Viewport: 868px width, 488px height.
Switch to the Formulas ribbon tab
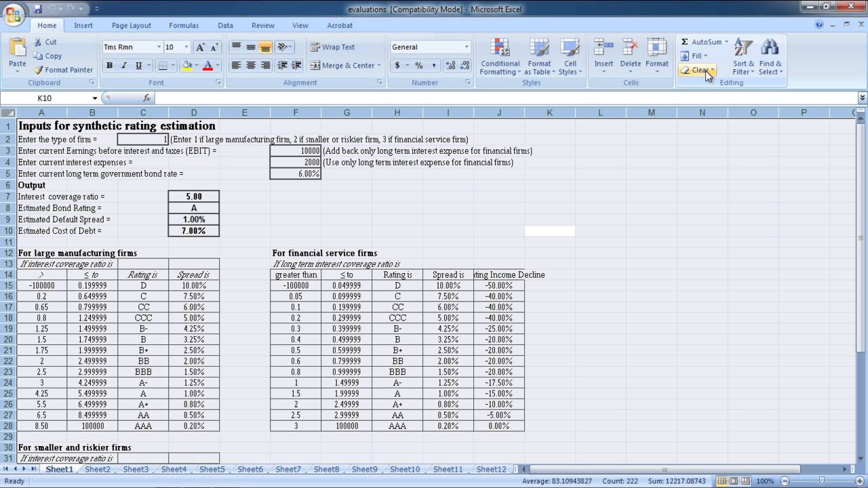pyautogui.click(x=184, y=25)
